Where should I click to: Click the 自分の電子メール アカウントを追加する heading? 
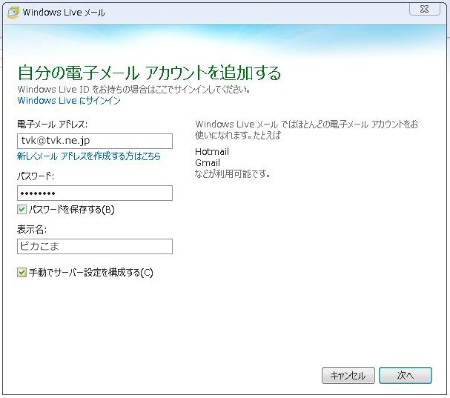pos(149,73)
